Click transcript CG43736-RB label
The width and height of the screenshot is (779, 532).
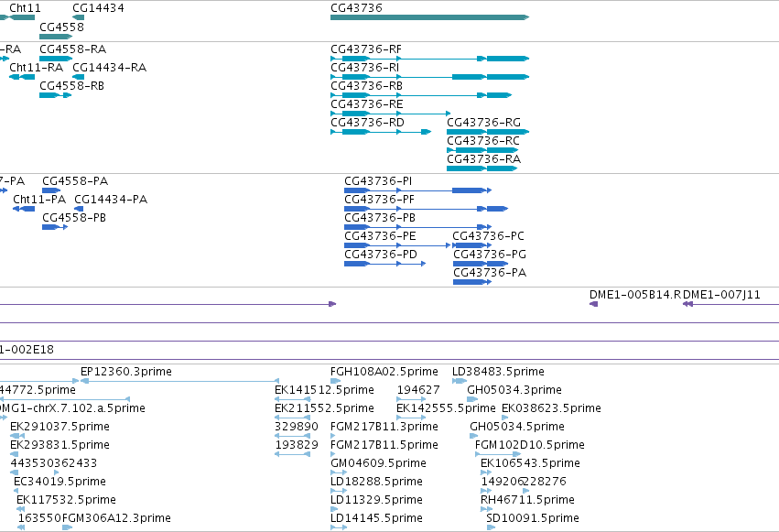367,86
